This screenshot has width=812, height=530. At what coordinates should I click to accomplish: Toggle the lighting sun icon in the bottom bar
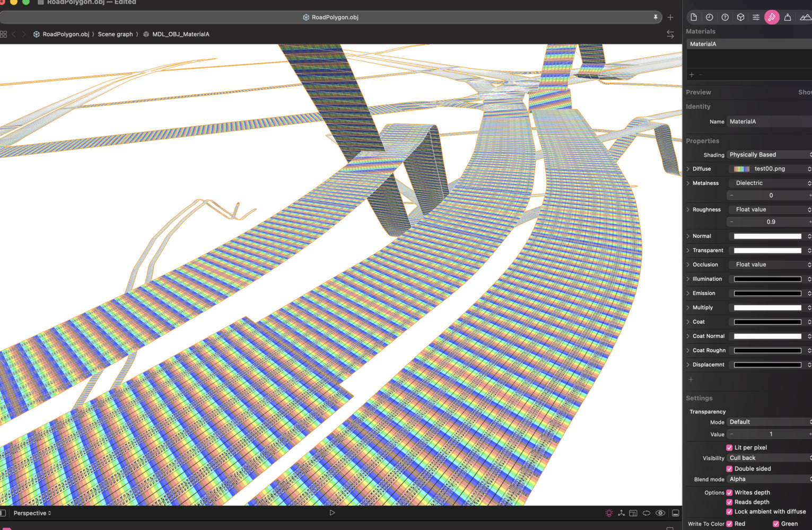click(x=609, y=513)
